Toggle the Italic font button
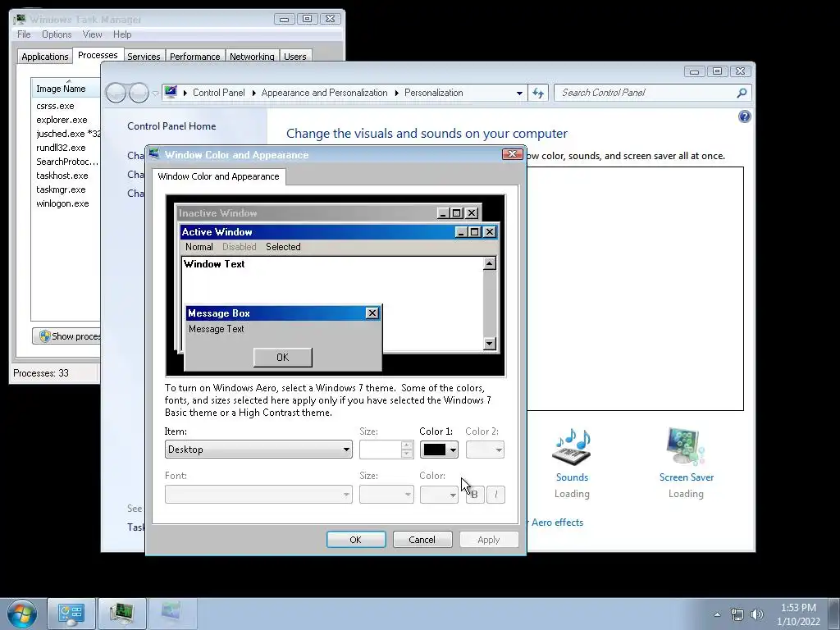The width and height of the screenshot is (840, 630). point(495,495)
